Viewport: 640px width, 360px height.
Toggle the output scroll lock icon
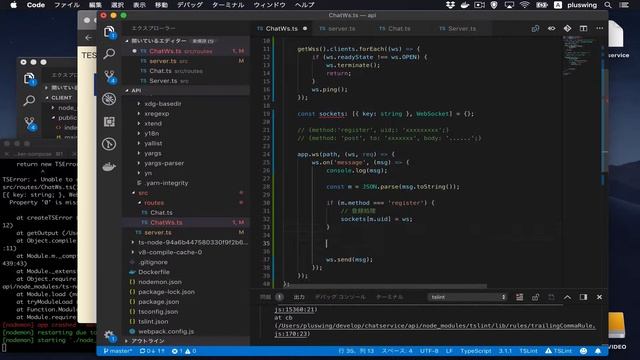tap(535, 297)
